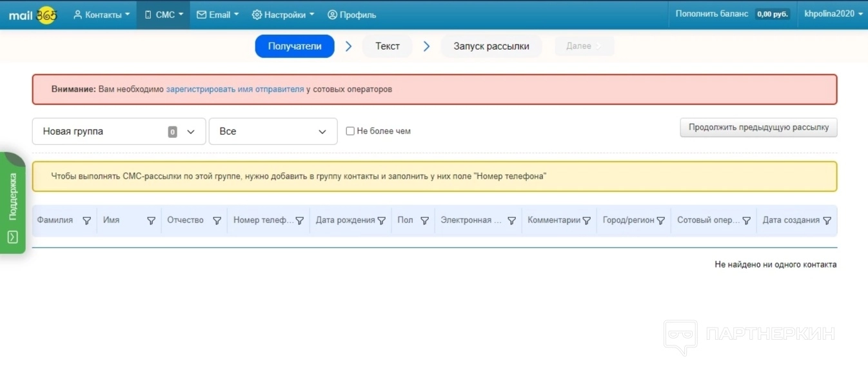Select the Получатели step
This screenshot has width=868, height=390.
pyautogui.click(x=295, y=46)
